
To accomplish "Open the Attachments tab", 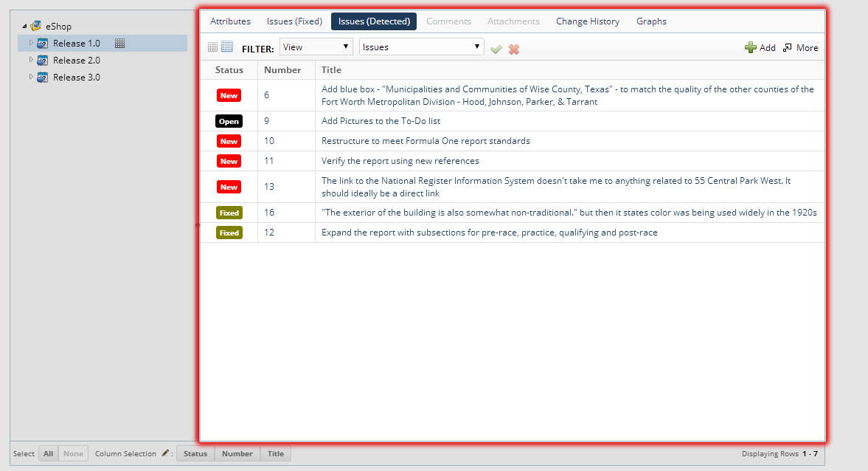I will point(513,21).
